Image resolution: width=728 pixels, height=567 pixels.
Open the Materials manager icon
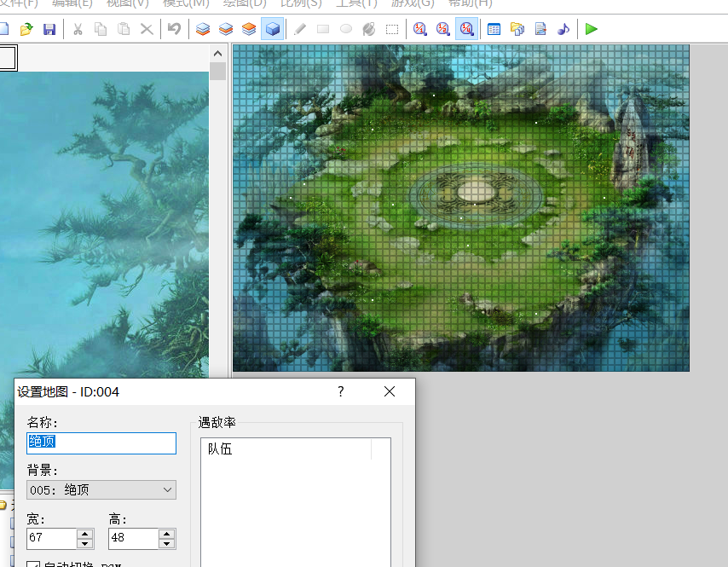pyautogui.click(x=517, y=29)
